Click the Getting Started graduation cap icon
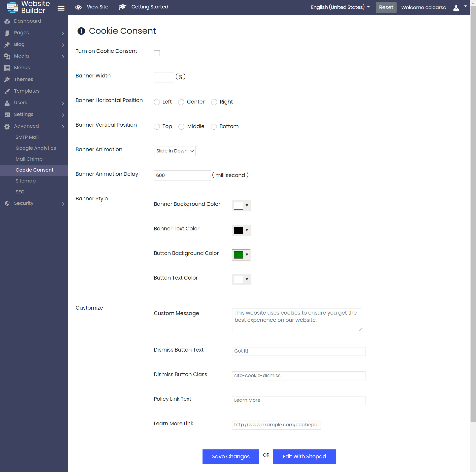476x472 pixels. 122,7
